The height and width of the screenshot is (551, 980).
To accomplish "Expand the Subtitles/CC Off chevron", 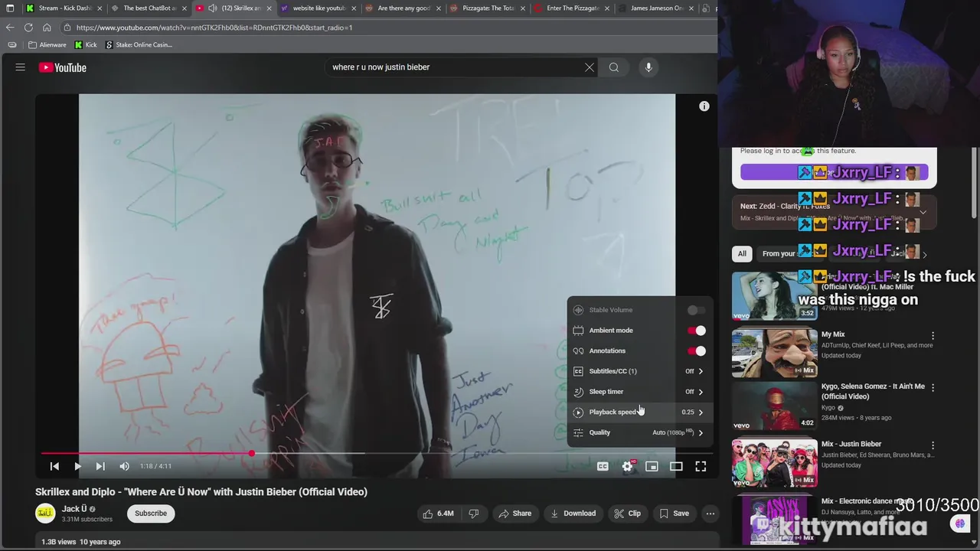I will pyautogui.click(x=701, y=371).
